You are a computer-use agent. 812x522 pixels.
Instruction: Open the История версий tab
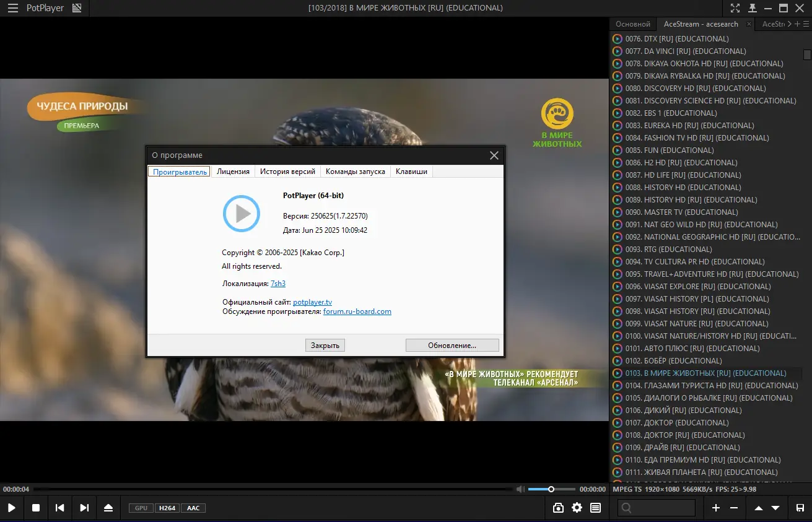(287, 172)
